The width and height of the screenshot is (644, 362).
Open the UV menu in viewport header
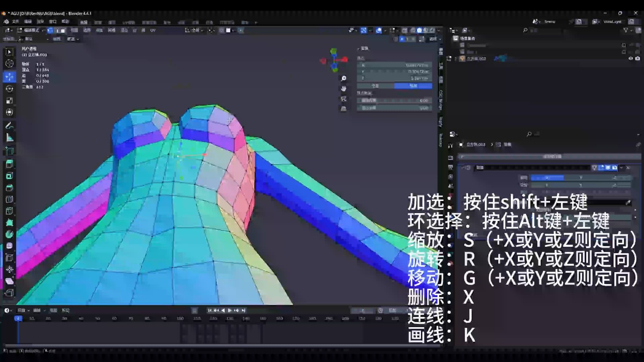pyautogui.click(x=153, y=30)
